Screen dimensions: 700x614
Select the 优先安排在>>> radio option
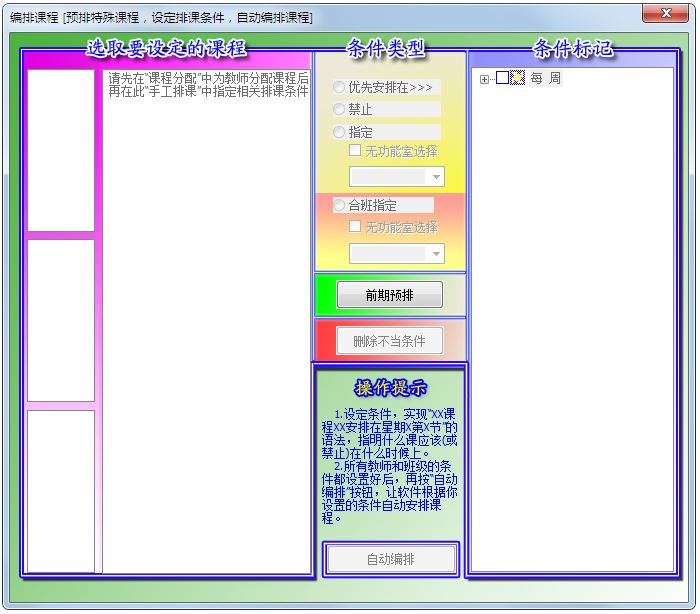(x=340, y=88)
